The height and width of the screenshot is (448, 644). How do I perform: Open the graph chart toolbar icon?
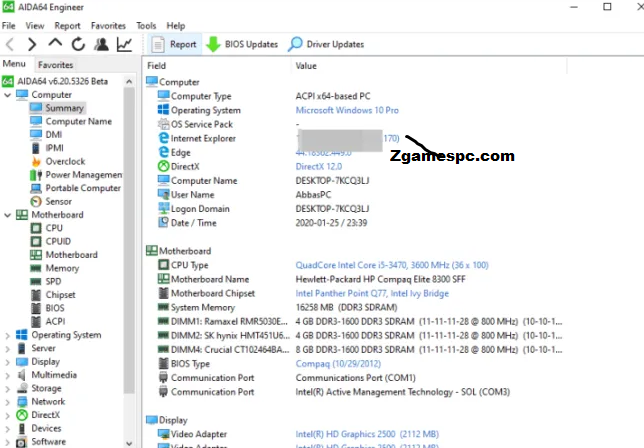tap(124, 44)
